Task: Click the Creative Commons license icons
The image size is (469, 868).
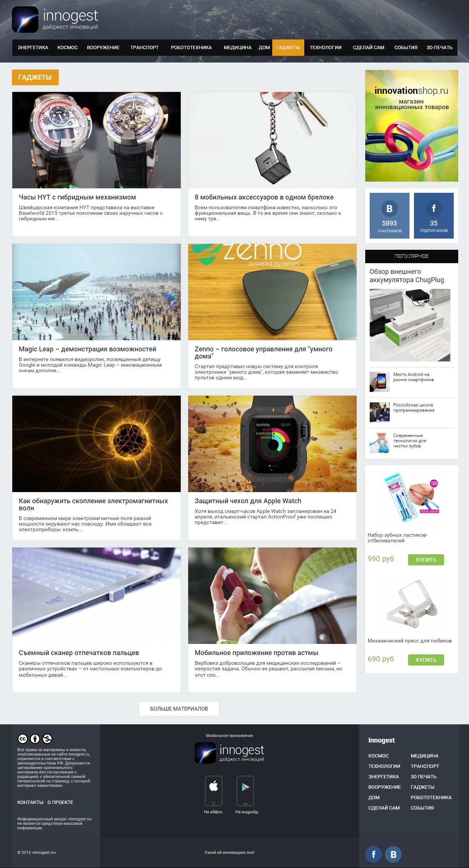Action: tap(35, 738)
